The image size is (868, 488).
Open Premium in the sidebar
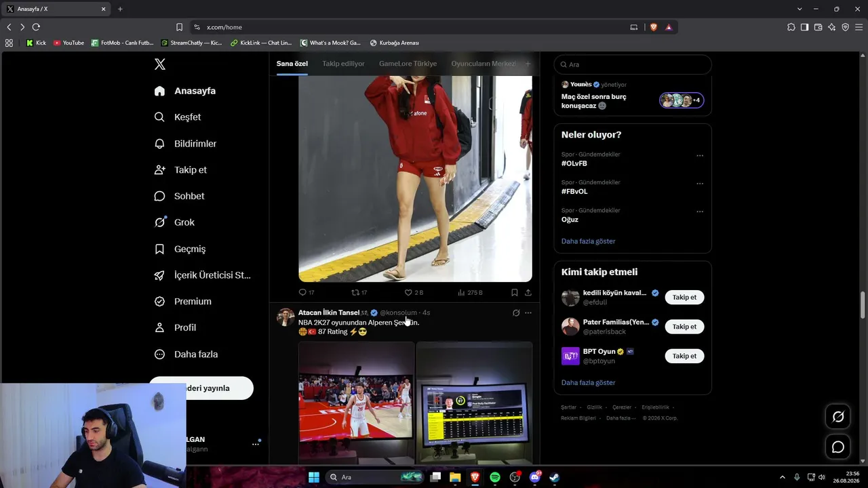click(183, 302)
